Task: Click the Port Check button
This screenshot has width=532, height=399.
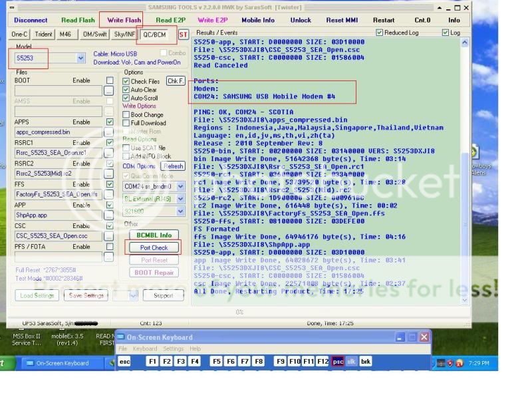Action: click(x=154, y=247)
